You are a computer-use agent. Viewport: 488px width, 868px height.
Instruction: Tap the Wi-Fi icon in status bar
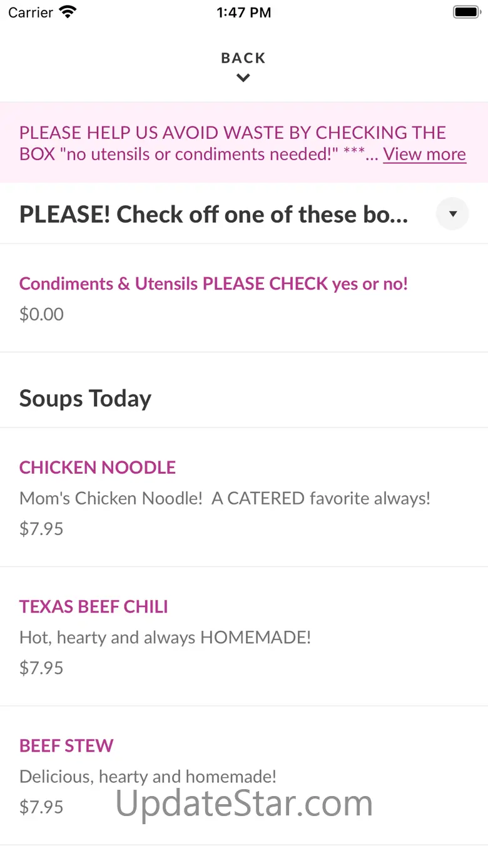(x=67, y=12)
